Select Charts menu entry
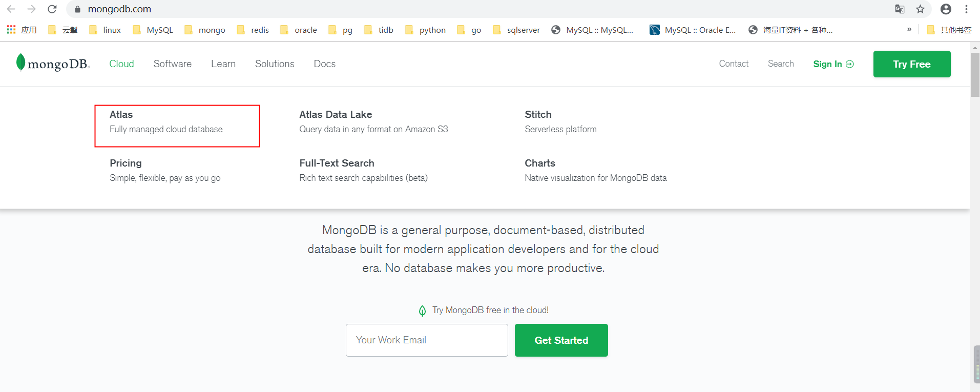This screenshot has height=392, width=980. [596, 170]
